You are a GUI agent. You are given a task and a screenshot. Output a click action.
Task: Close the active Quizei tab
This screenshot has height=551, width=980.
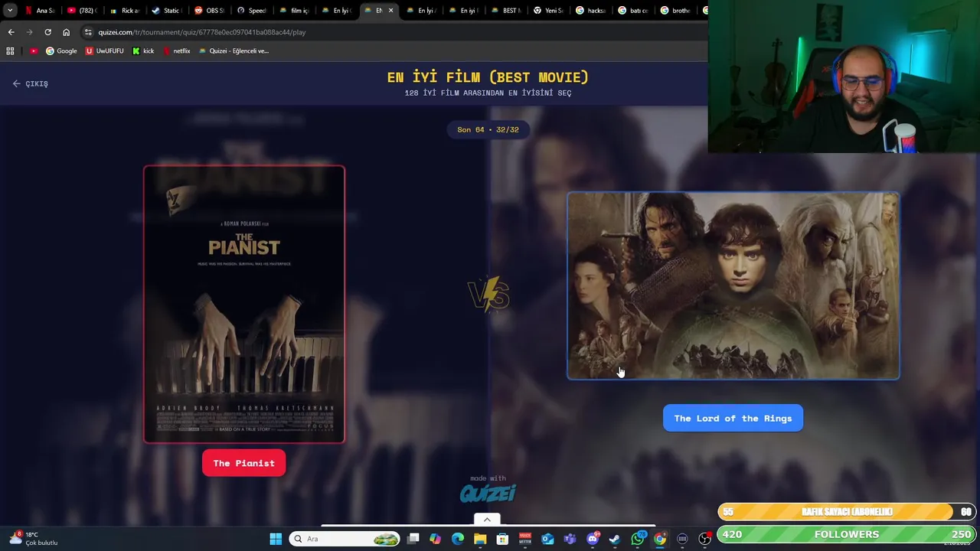coord(390,11)
